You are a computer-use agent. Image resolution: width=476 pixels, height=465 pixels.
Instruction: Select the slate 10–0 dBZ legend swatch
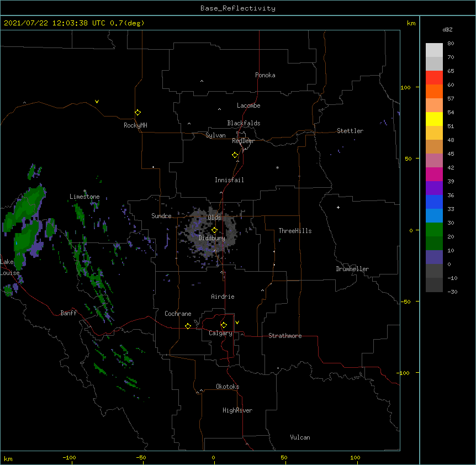pos(434,257)
